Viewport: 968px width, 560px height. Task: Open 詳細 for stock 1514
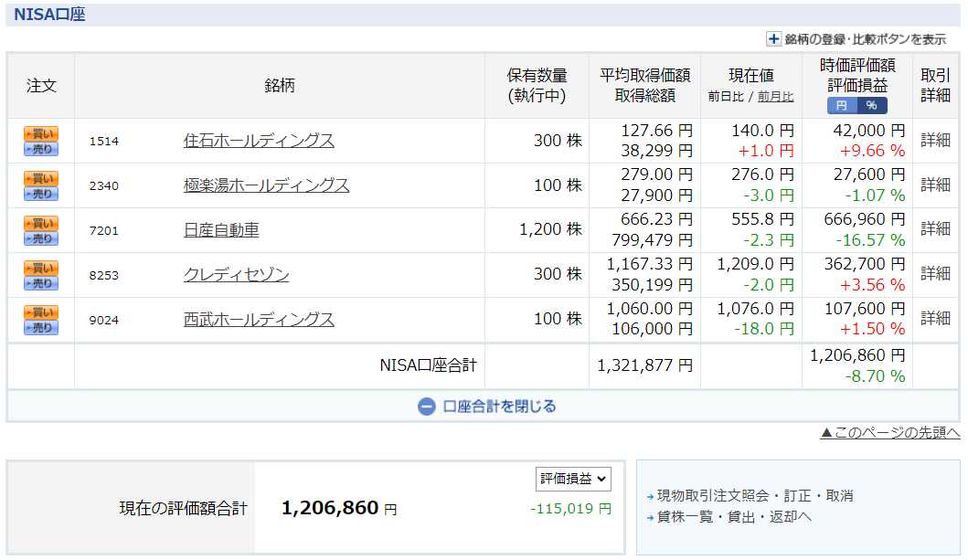[935, 140]
